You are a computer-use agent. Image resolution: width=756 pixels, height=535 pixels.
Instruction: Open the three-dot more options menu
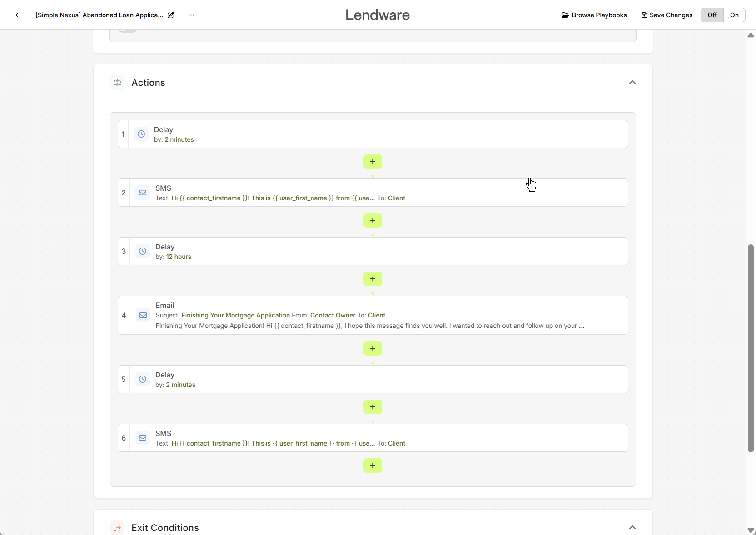click(x=191, y=15)
